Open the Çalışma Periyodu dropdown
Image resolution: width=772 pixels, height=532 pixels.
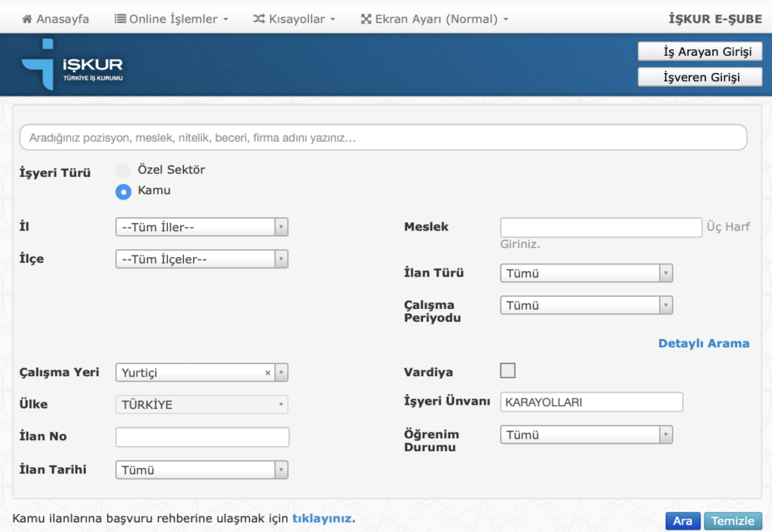tap(586, 305)
